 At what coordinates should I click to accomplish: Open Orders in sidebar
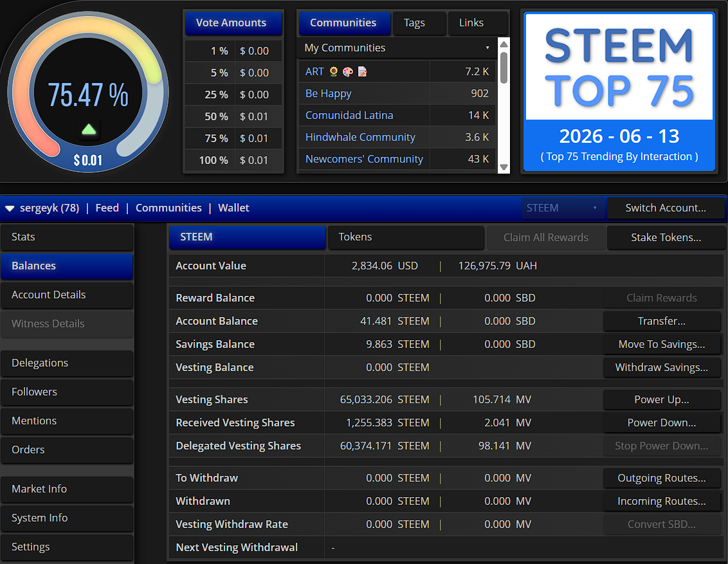(67, 450)
